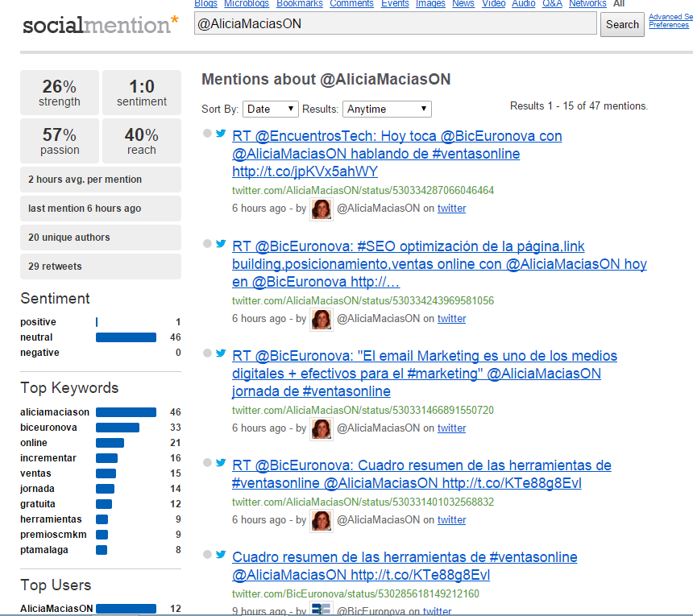Click URL ending 530331401032568832

pos(363,502)
